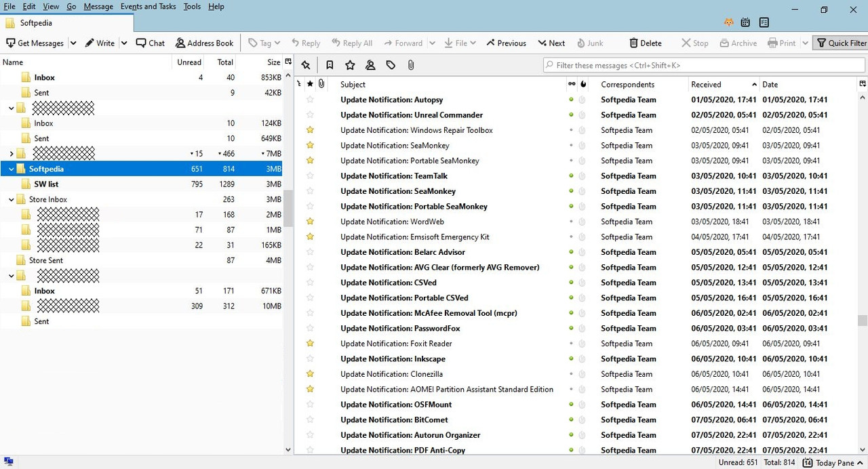
Task: Open the message list column picker
Action: click(x=862, y=84)
